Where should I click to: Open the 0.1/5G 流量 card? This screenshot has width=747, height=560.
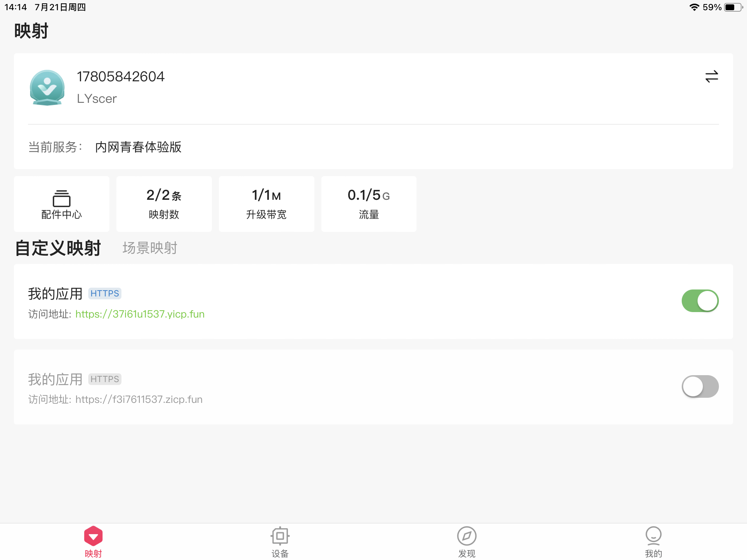point(369,204)
